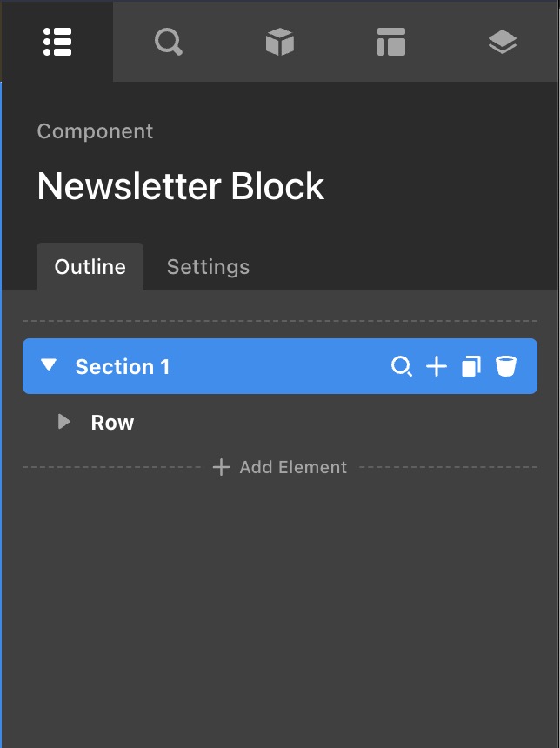Select the Row item in the outline

tap(113, 423)
